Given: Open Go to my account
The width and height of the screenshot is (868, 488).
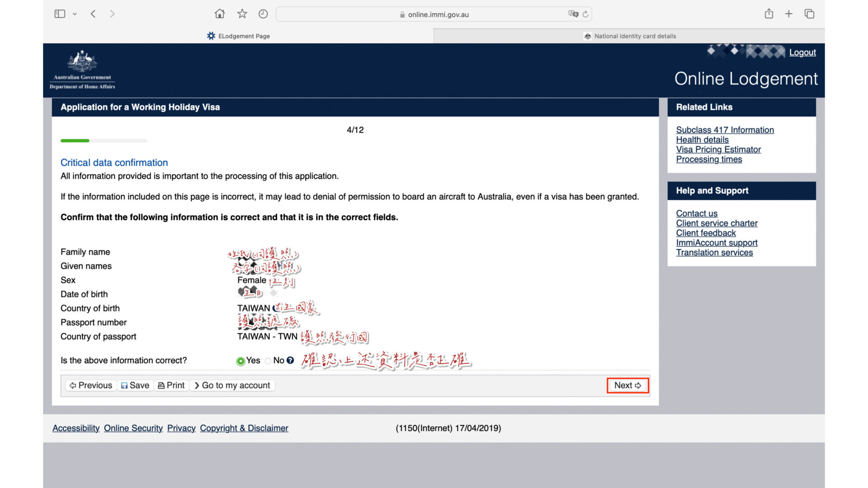Looking at the screenshot, I should point(232,385).
